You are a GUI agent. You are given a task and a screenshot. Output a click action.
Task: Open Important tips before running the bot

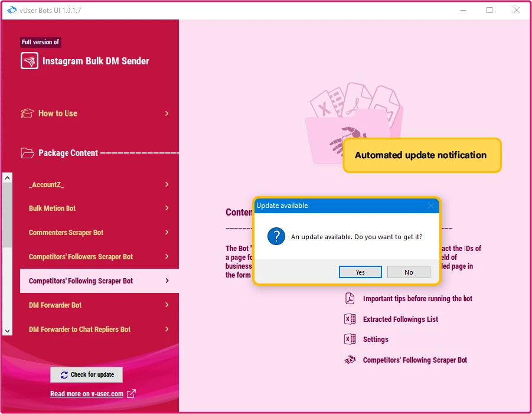point(417,299)
